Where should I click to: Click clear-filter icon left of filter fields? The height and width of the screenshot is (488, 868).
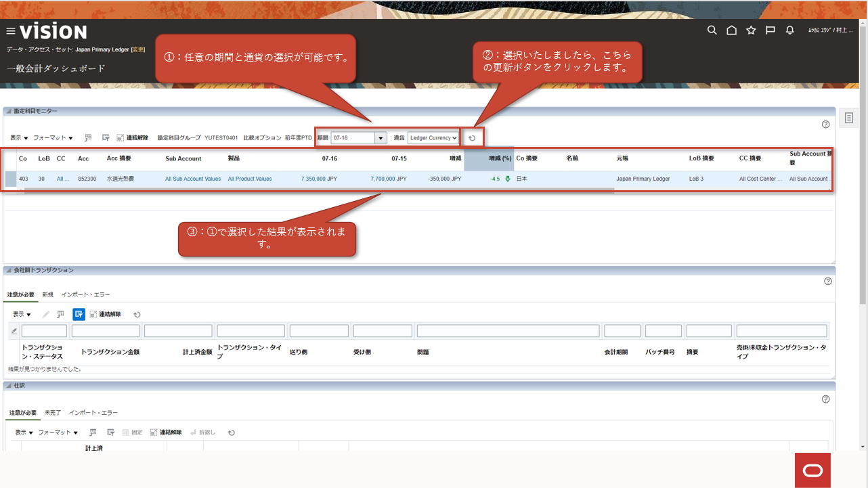point(14,331)
